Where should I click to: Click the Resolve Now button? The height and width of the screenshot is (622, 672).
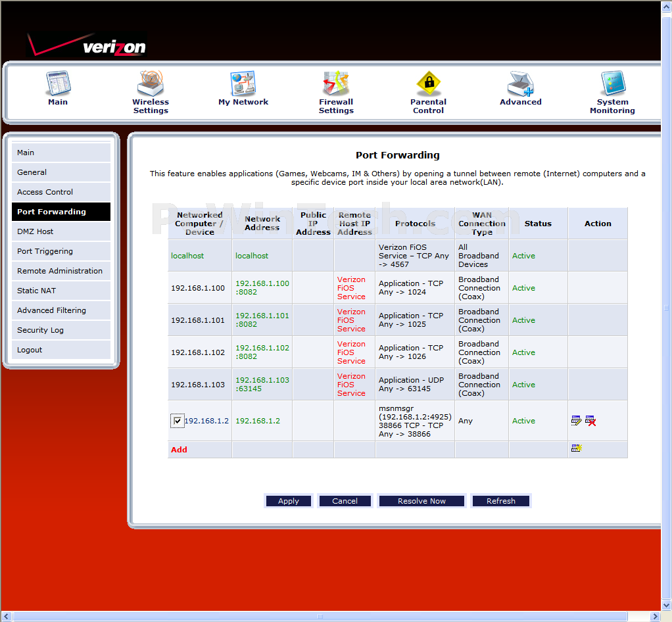click(421, 500)
